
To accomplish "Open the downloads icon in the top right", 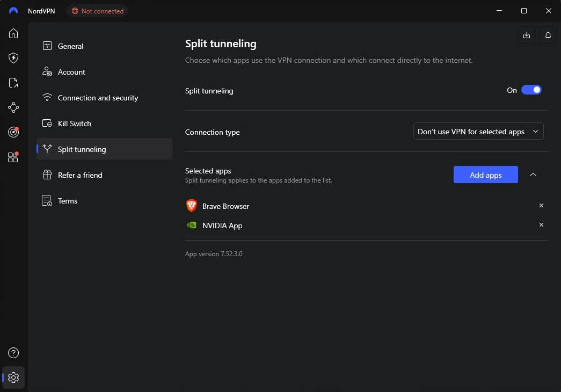I will [526, 35].
